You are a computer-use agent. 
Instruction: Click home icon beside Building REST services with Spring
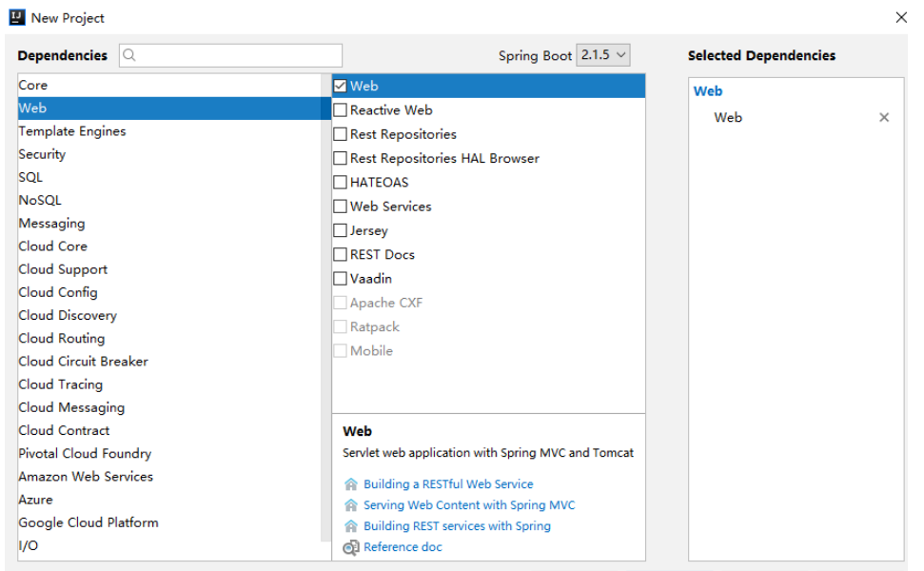(350, 526)
